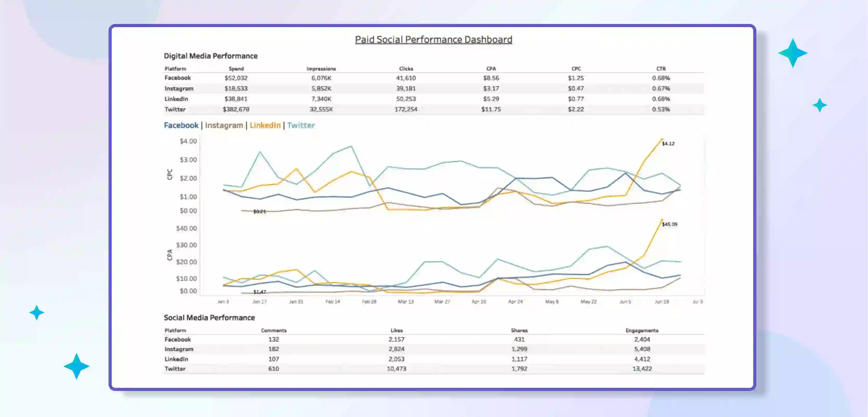Click the $40.00 CPA axis tick
Image resolution: width=868 pixels, height=417 pixels.
tap(186, 228)
